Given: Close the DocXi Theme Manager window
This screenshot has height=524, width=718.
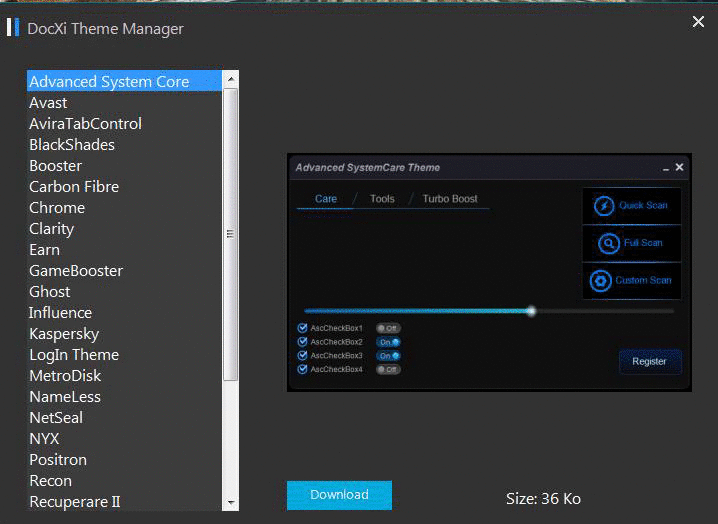Looking at the screenshot, I should point(698,22).
